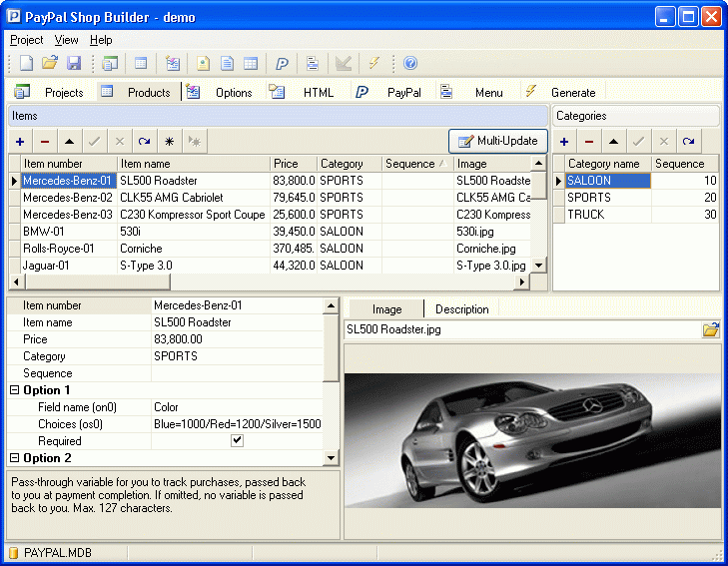Click the Price value 83,800.00 field
Screen dimensions: 728x566
point(238,339)
